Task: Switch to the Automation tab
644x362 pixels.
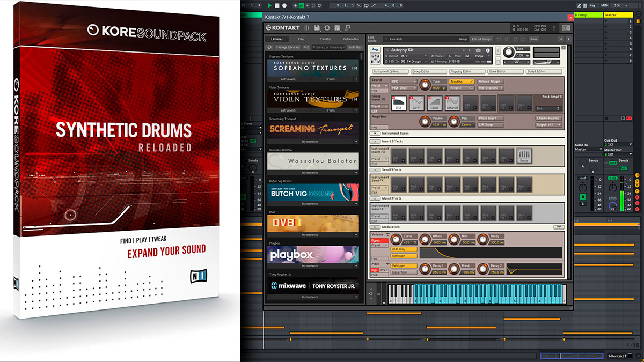Action: 350,39
